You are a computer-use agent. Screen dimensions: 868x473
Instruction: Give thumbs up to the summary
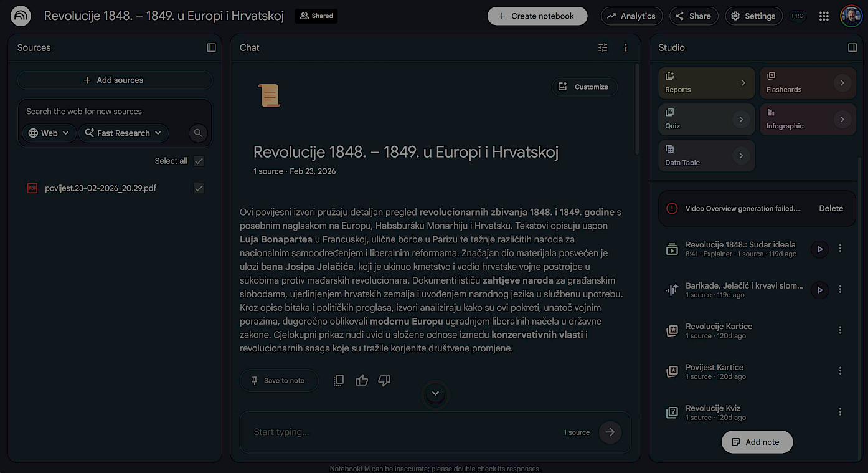click(362, 380)
